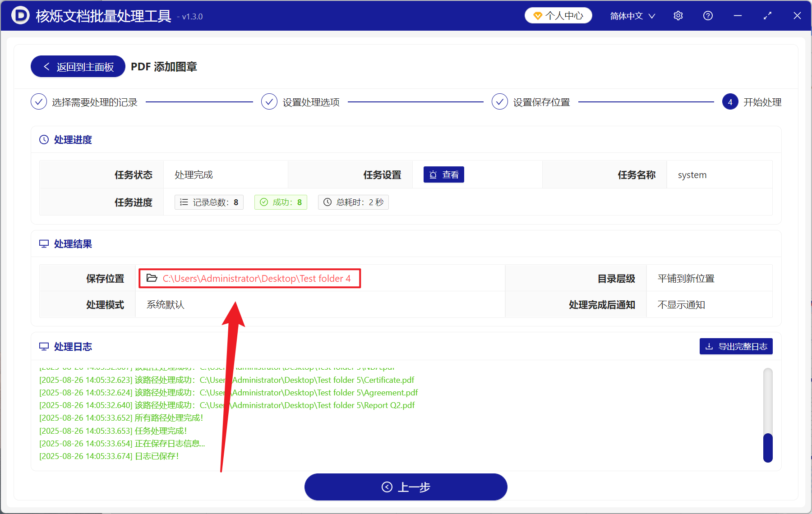Click the monitor icon beside 处理结果

43,243
